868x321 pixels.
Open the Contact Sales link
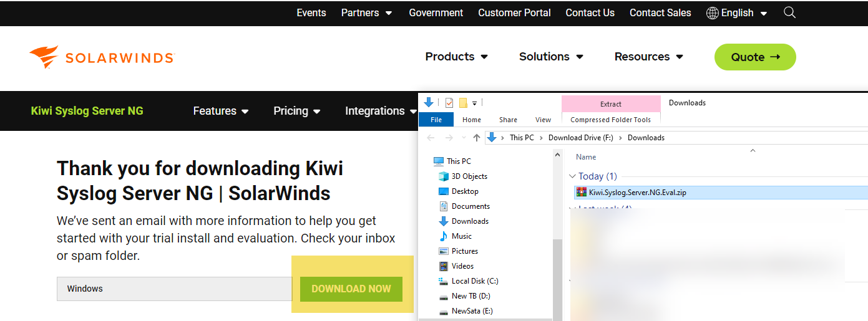pyautogui.click(x=660, y=12)
